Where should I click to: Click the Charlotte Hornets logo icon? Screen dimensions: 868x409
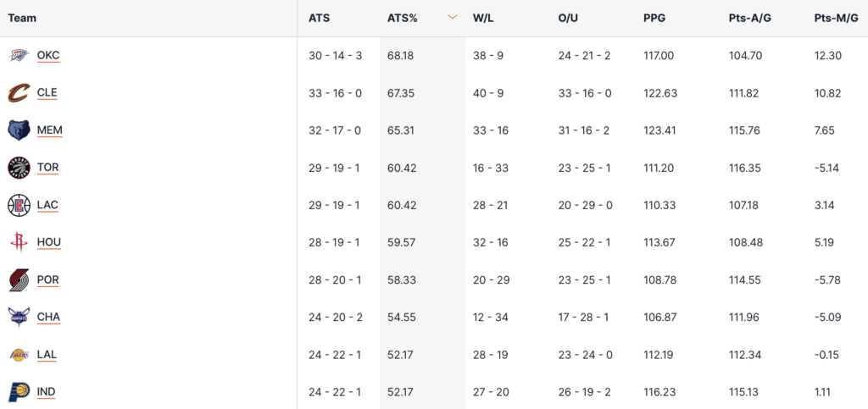19,317
